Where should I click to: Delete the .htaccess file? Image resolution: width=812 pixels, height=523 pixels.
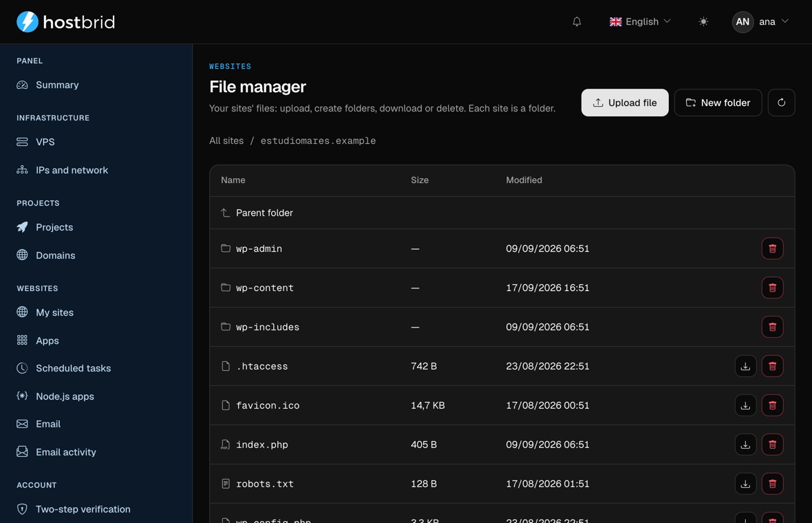pyautogui.click(x=772, y=366)
